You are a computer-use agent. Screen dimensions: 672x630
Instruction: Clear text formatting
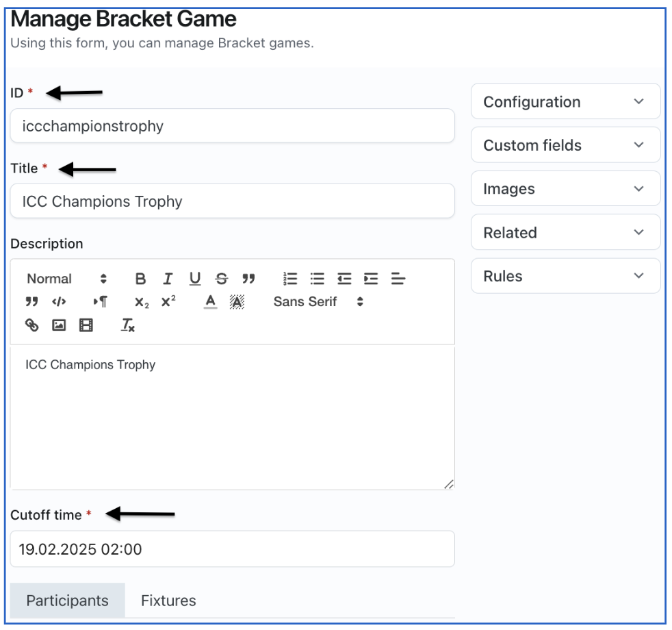[128, 325]
